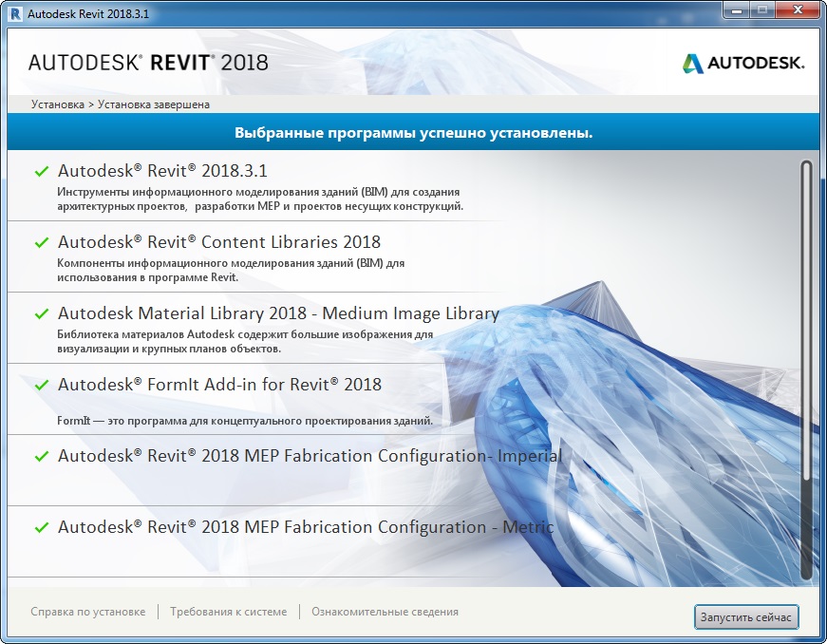
Task: Close the Autodesk Revit installer window
Action: [796, 11]
